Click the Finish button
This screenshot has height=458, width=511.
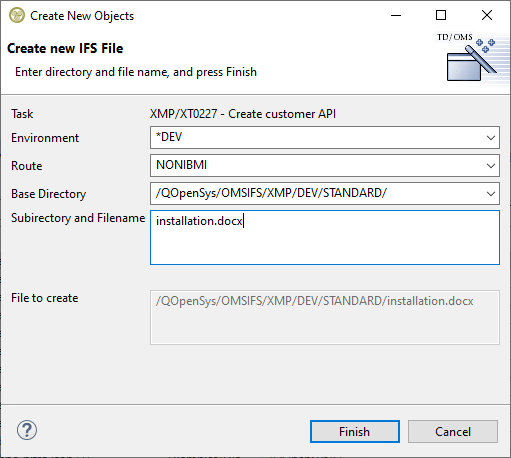355,432
